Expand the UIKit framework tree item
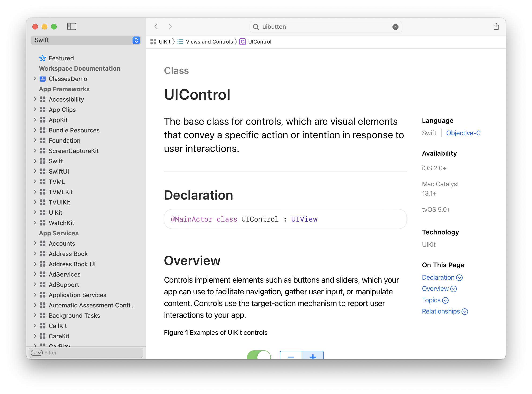 pyautogui.click(x=35, y=212)
